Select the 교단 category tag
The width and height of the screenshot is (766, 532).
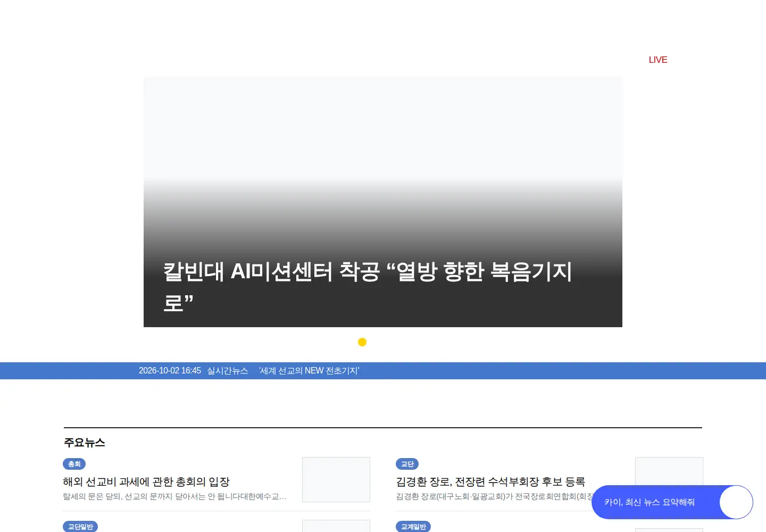(407, 464)
